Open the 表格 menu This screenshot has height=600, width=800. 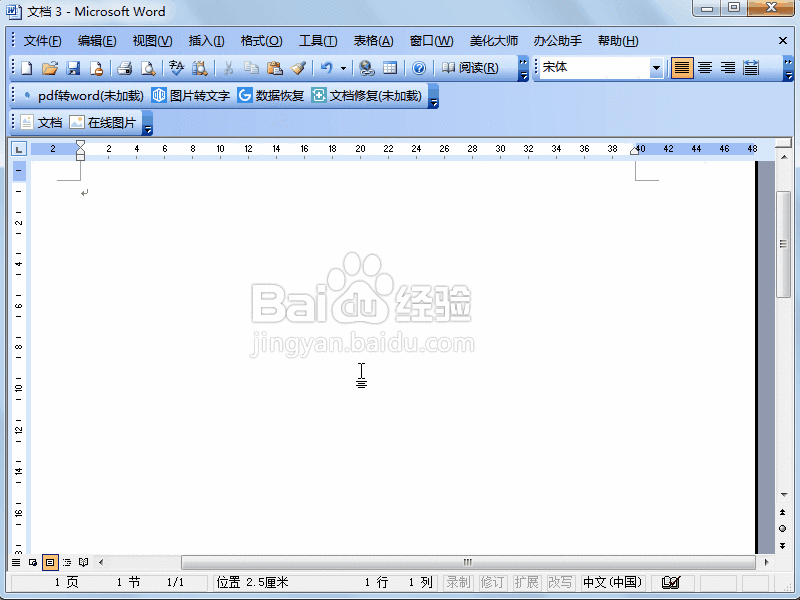370,41
